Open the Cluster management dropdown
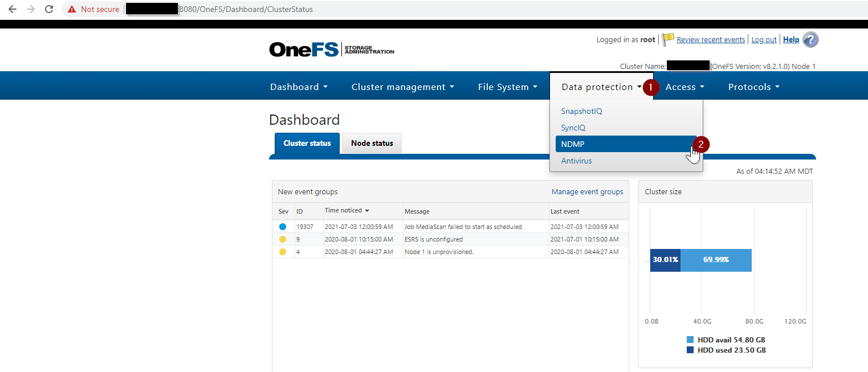The width and height of the screenshot is (868, 372). 402,87
